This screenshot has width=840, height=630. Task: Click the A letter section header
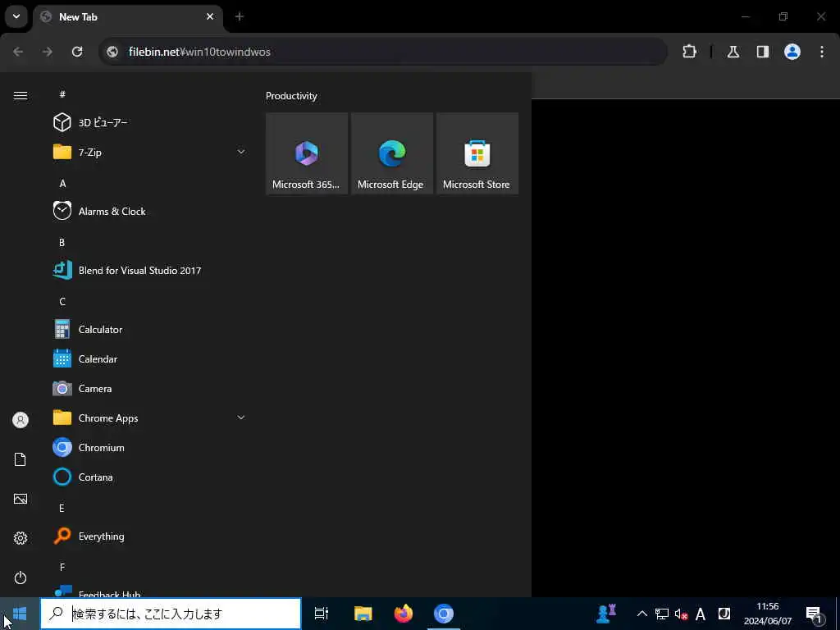point(62,183)
